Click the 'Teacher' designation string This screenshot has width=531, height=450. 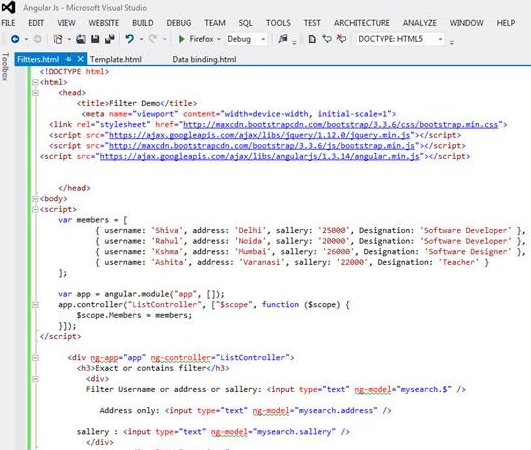click(x=459, y=262)
